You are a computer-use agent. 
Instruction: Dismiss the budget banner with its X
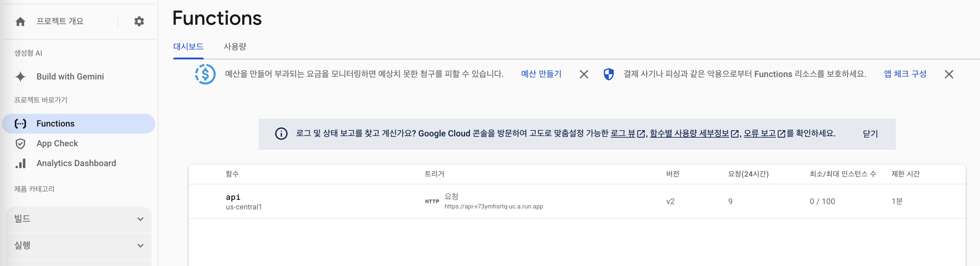584,74
